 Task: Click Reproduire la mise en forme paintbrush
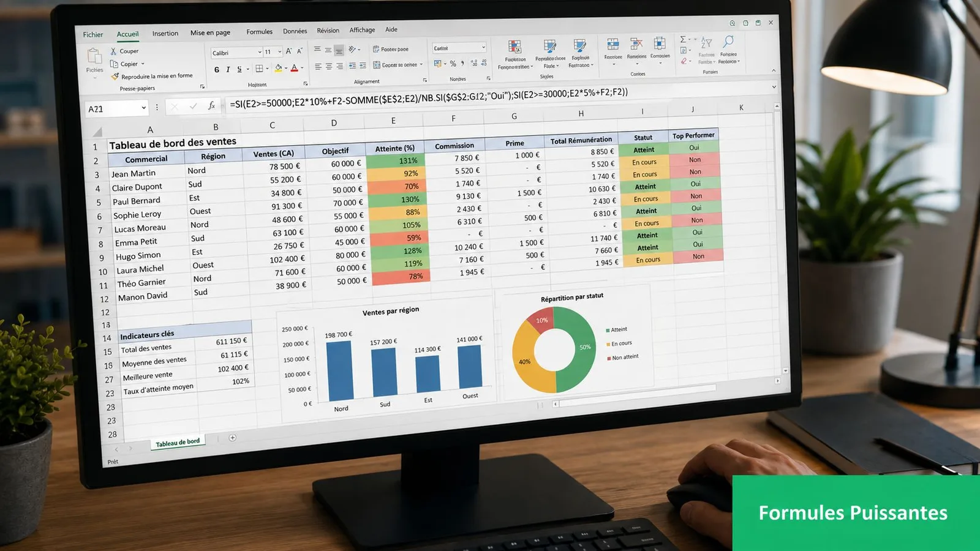(115, 77)
